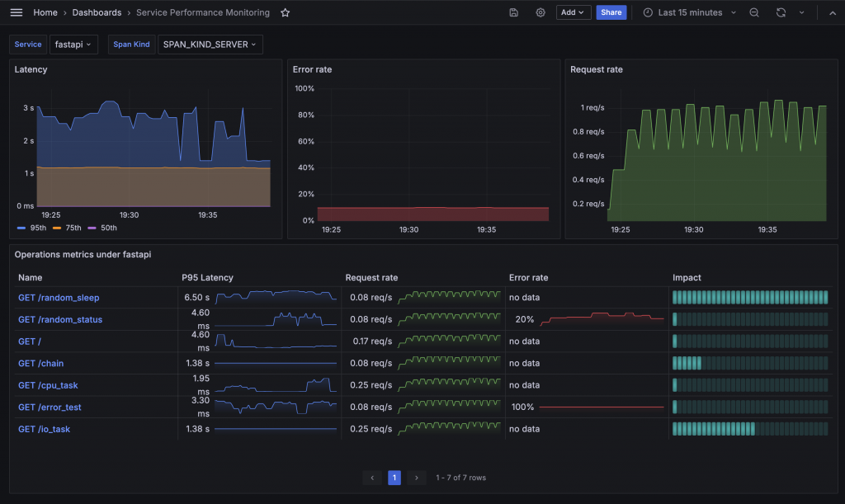The image size is (845, 504).
Task: Click 0.17 req/s request rate value
Action: coord(372,341)
